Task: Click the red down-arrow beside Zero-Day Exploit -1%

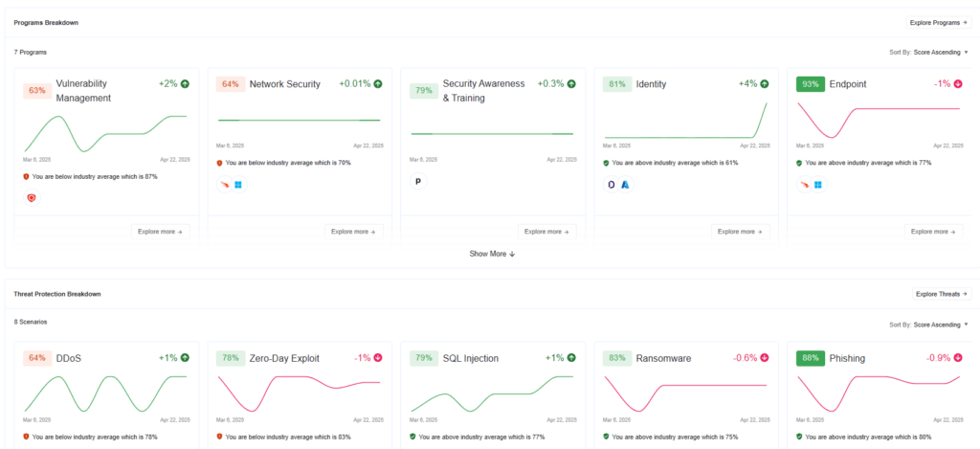Action: (378, 358)
